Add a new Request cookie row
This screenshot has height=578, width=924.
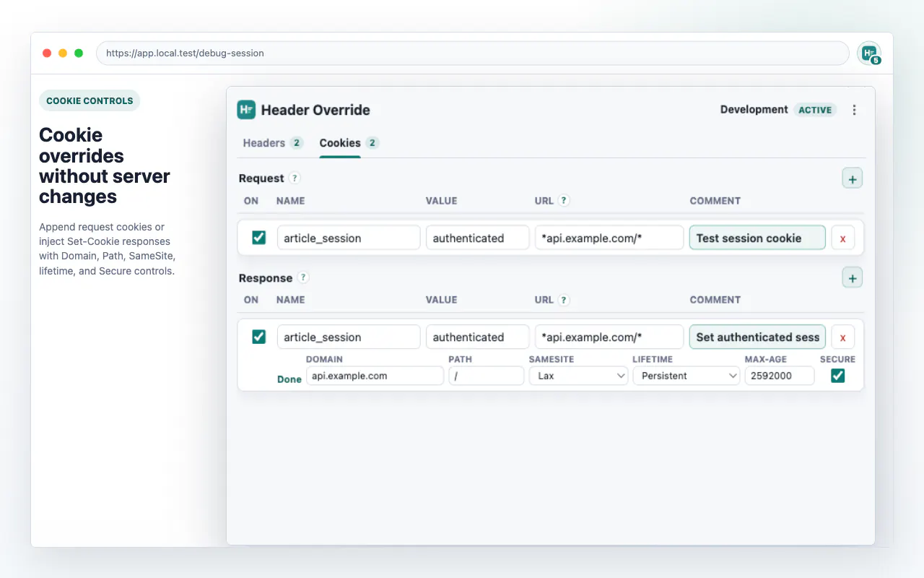coord(853,178)
